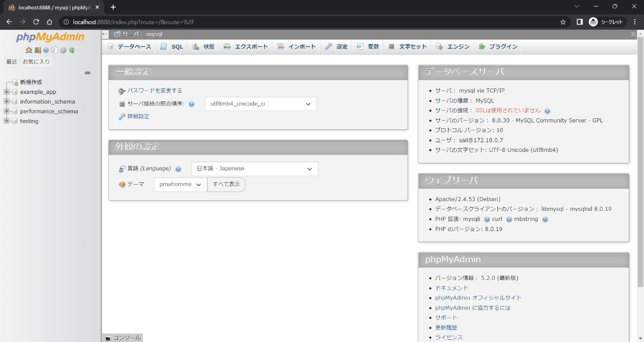Open the pmahomme theme dropdown

pyautogui.click(x=180, y=185)
